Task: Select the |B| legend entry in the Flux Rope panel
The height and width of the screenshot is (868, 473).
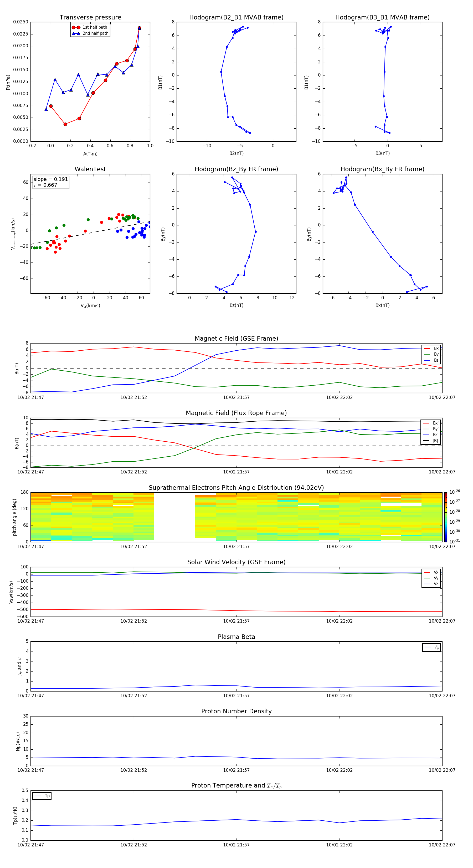Action: click(x=431, y=441)
